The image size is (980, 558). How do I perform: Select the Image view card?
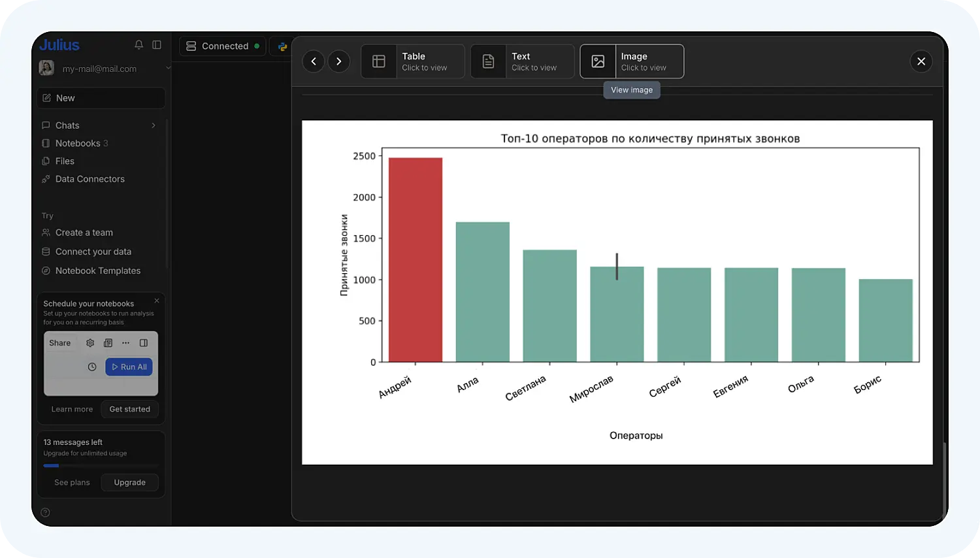632,61
